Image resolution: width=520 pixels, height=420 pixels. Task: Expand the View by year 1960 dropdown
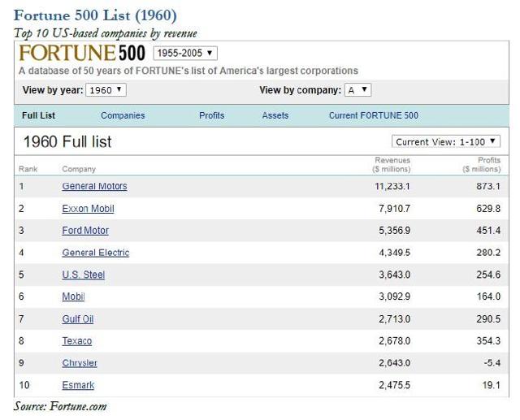point(106,90)
